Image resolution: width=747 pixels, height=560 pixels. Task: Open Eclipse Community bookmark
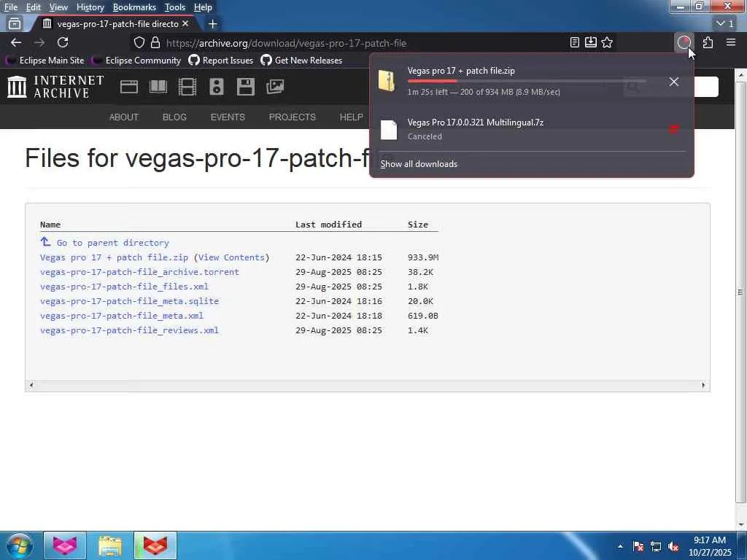click(x=137, y=61)
